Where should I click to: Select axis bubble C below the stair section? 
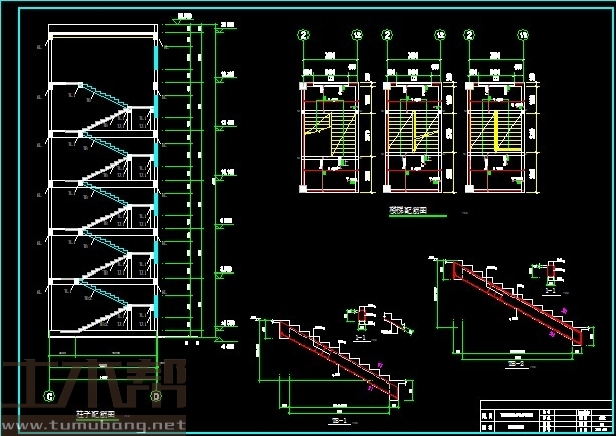point(49,397)
